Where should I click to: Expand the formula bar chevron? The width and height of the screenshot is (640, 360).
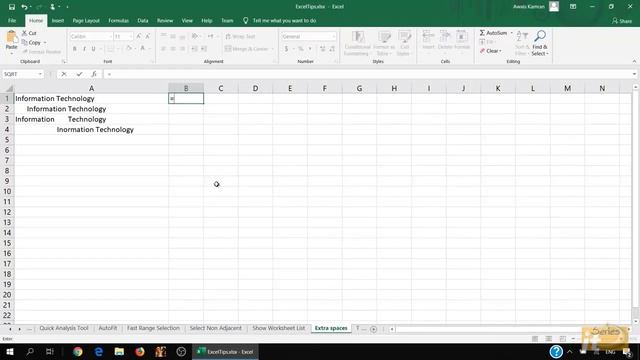pyautogui.click(x=634, y=74)
